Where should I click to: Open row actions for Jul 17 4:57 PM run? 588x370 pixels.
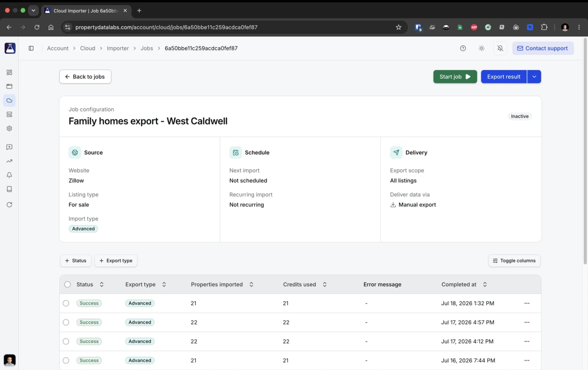click(527, 323)
